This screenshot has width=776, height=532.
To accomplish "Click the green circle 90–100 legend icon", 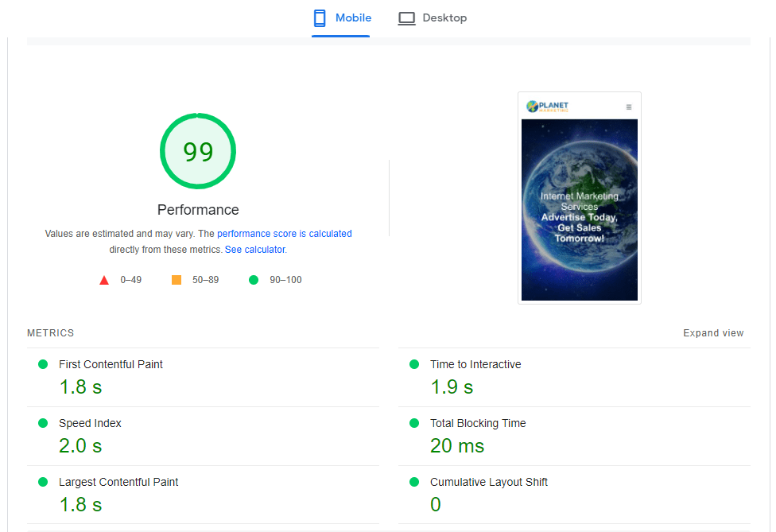I will [x=254, y=280].
